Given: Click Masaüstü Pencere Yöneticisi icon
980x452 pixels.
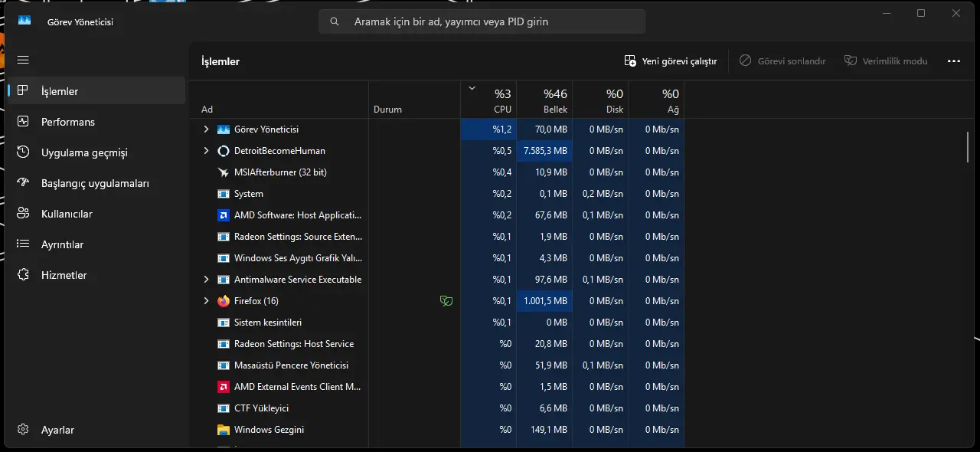Looking at the screenshot, I should [x=224, y=365].
